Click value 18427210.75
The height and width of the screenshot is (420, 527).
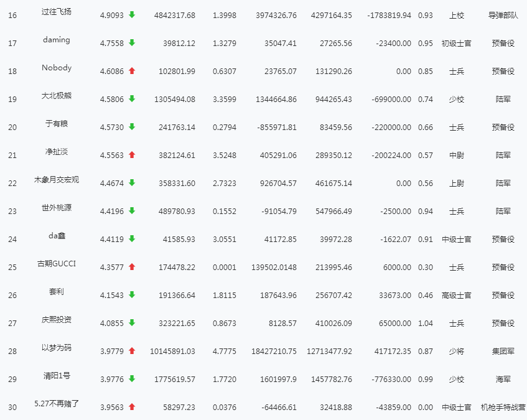tap(274, 352)
